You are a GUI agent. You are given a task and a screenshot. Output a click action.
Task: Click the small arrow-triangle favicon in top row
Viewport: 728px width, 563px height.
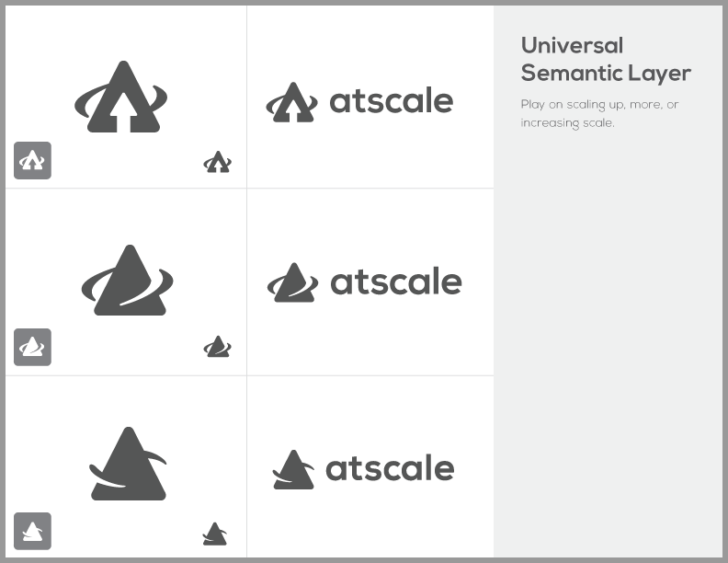point(217,162)
